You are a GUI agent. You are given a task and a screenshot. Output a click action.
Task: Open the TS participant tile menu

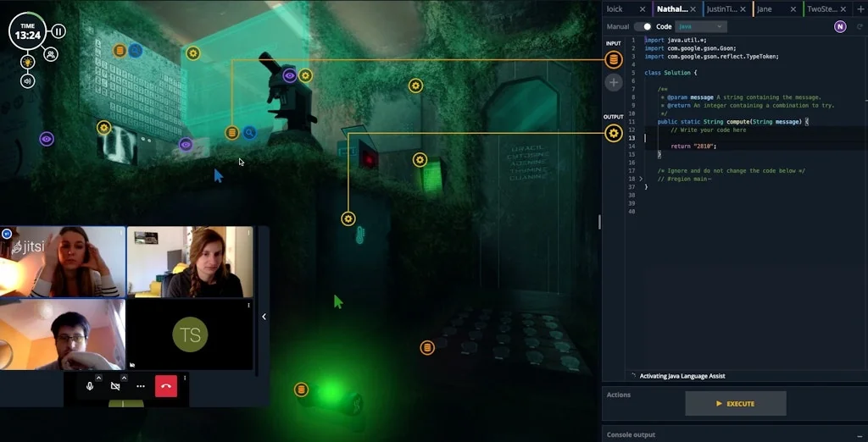point(248,306)
